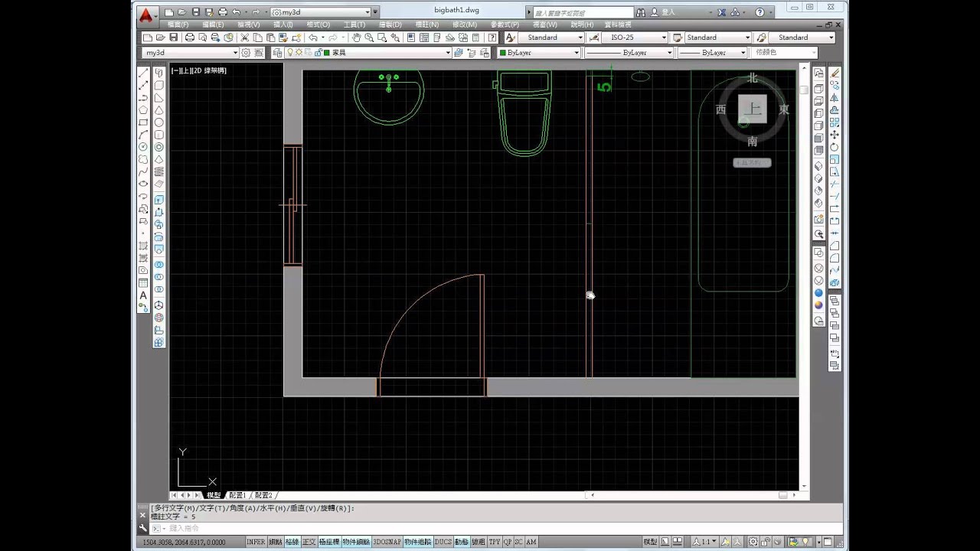Toggle DUCS in the status bar

tap(443, 542)
